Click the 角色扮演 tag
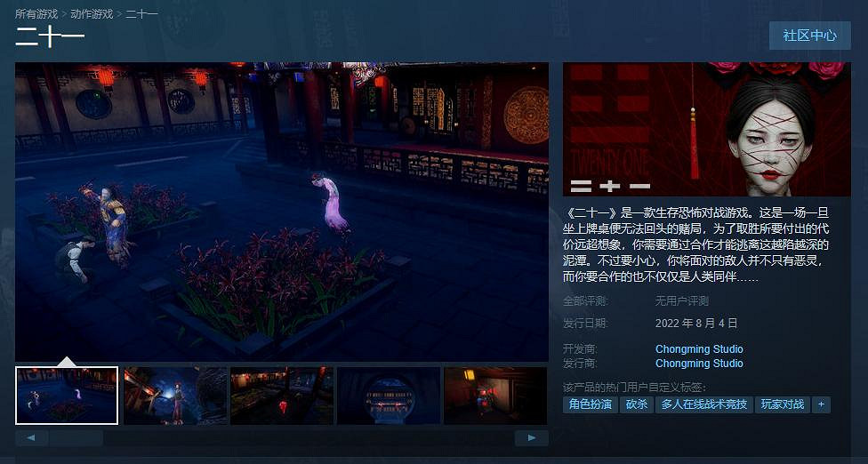 coord(591,404)
